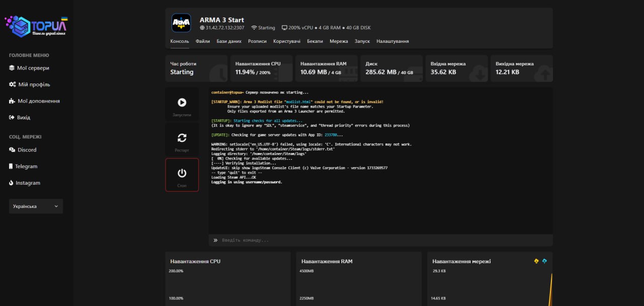Click the yellow cloud download icon
The height and width of the screenshot is (306, 644).
[x=536, y=261]
